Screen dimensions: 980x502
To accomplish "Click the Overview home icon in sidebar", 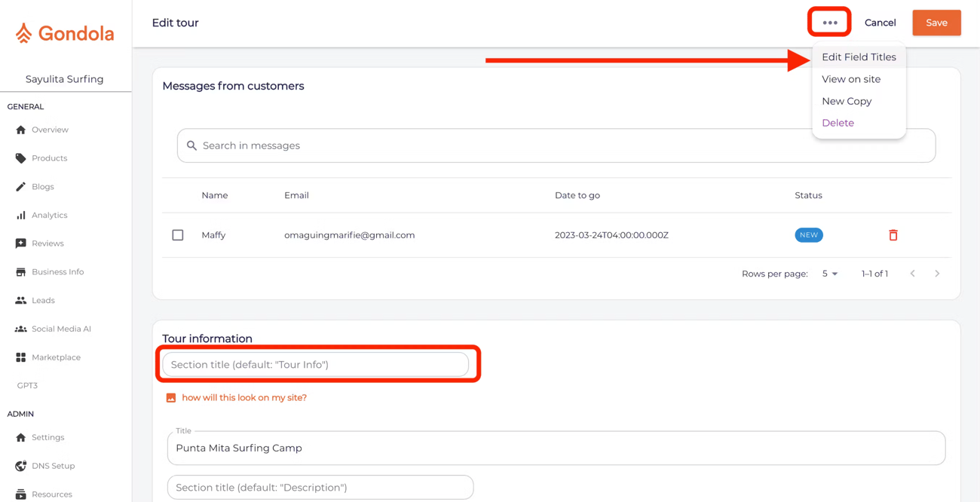I will click(21, 130).
